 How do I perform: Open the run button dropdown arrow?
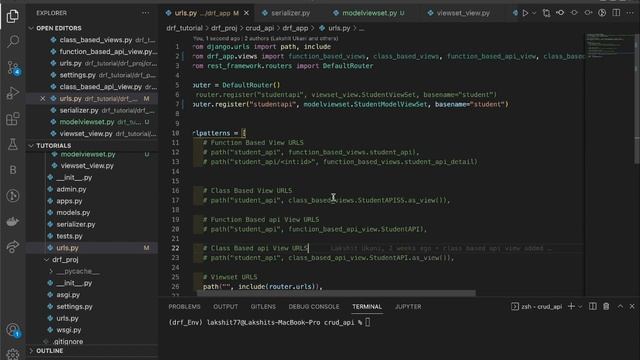[534, 13]
